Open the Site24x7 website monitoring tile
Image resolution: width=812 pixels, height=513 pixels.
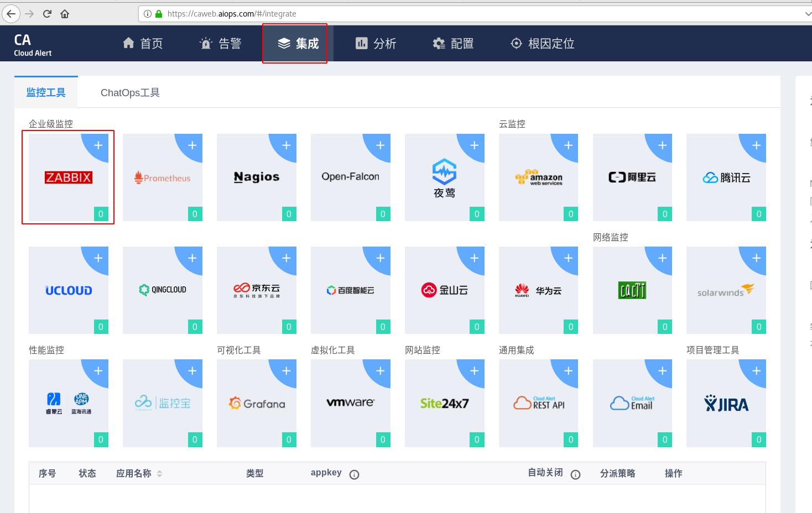click(445, 403)
